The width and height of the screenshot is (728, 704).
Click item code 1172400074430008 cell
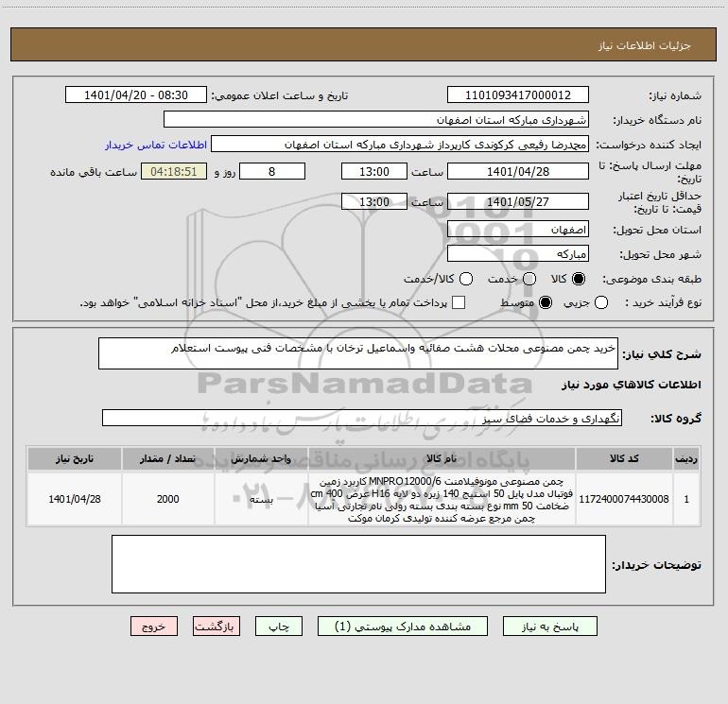624,499
